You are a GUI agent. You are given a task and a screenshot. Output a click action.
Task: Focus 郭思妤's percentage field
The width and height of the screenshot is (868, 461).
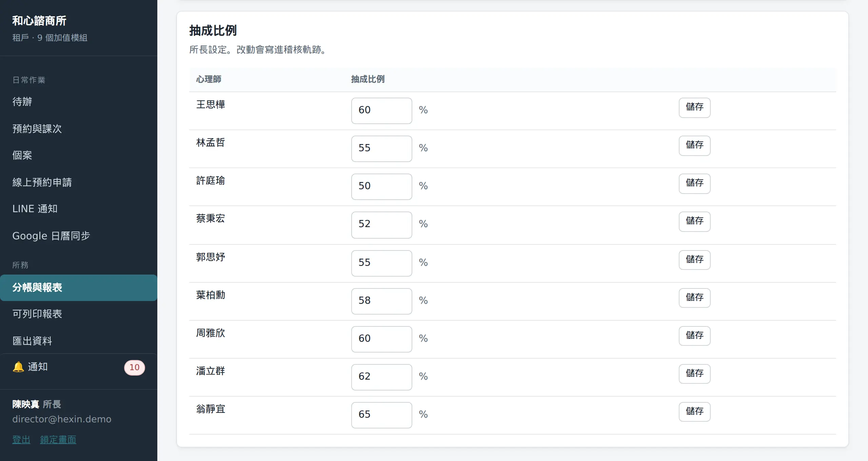click(x=381, y=263)
